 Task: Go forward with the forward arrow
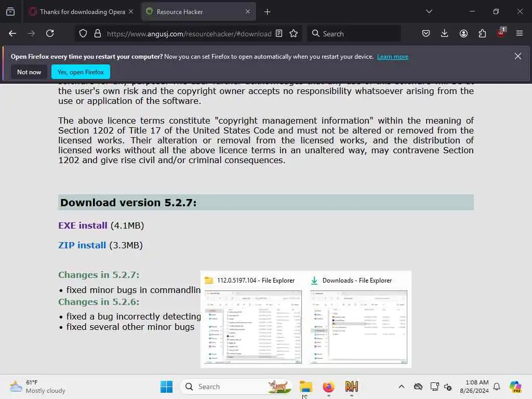(x=31, y=34)
